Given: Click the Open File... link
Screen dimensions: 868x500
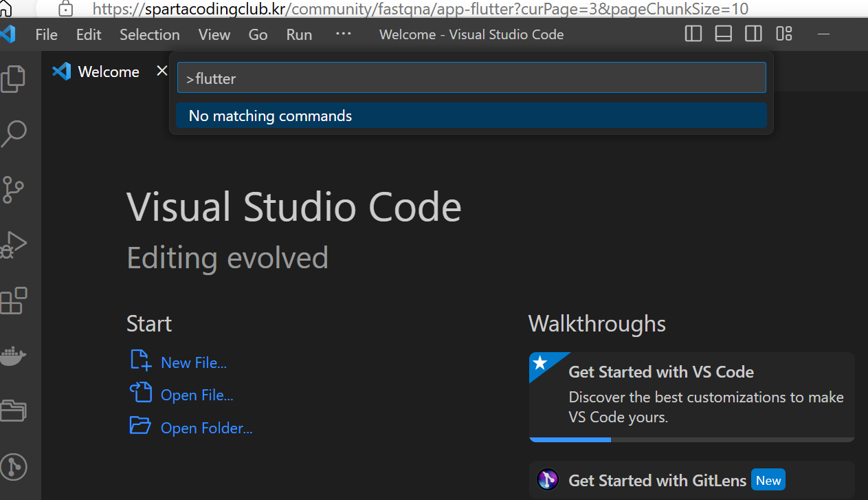Looking at the screenshot, I should tap(197, 395).
